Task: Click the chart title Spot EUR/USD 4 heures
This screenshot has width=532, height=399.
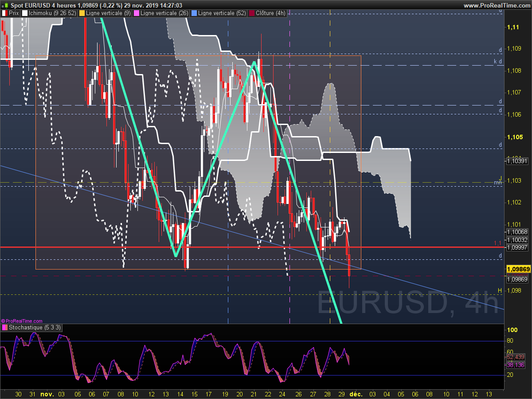Action: (x=43, y=5)
